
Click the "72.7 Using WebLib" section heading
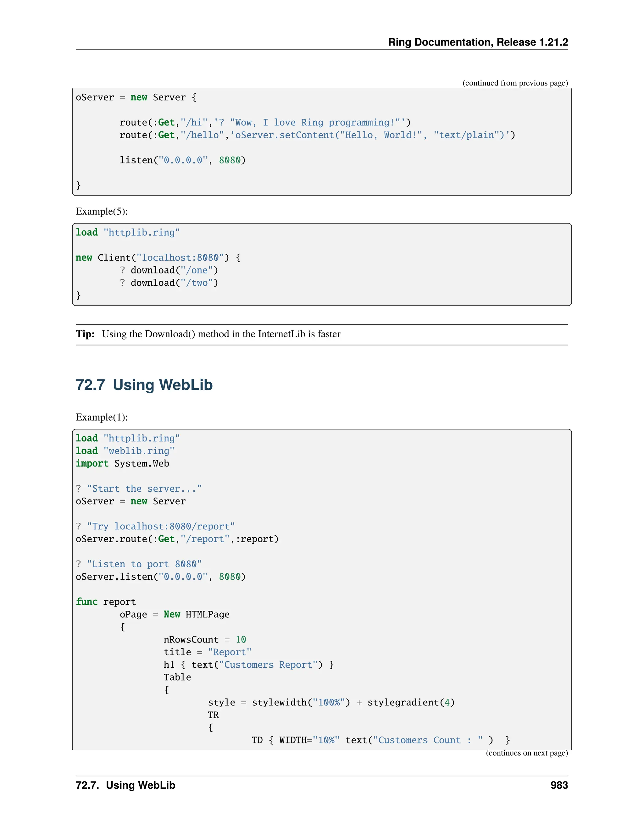144,385
